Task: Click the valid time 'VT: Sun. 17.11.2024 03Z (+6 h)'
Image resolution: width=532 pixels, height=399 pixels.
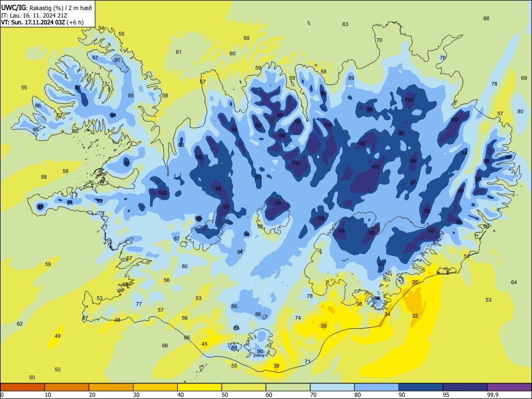Action: 42,22
